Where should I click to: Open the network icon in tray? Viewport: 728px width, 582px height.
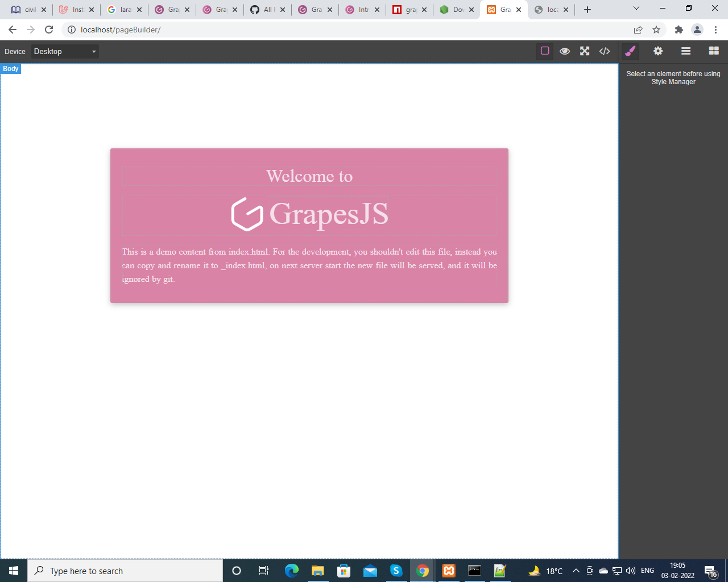(617, 571)
